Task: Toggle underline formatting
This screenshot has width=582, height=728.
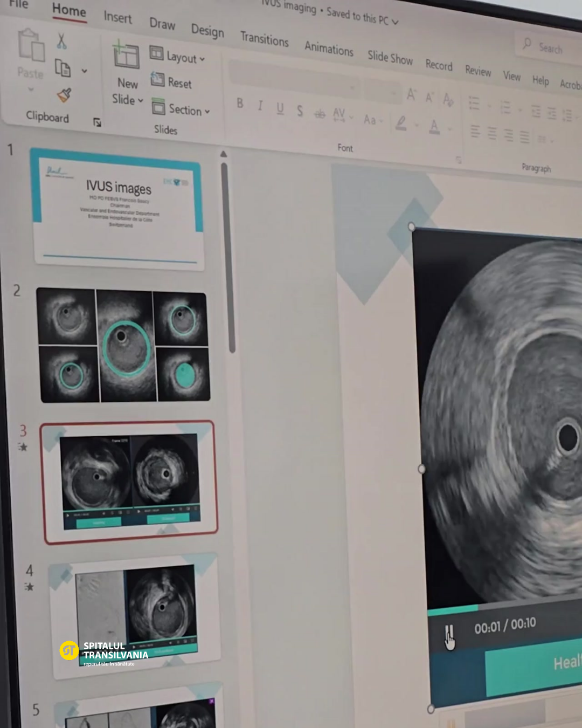Action: point(280,108)
